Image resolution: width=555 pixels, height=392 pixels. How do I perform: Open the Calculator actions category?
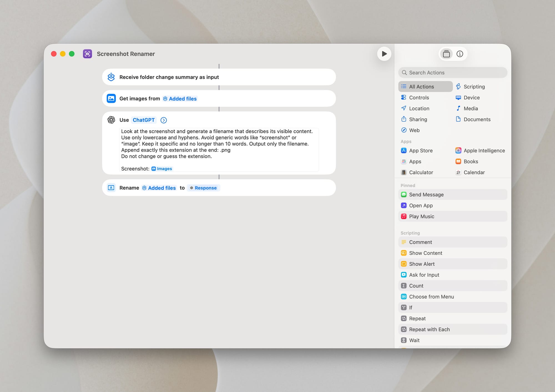coord(421,172)
